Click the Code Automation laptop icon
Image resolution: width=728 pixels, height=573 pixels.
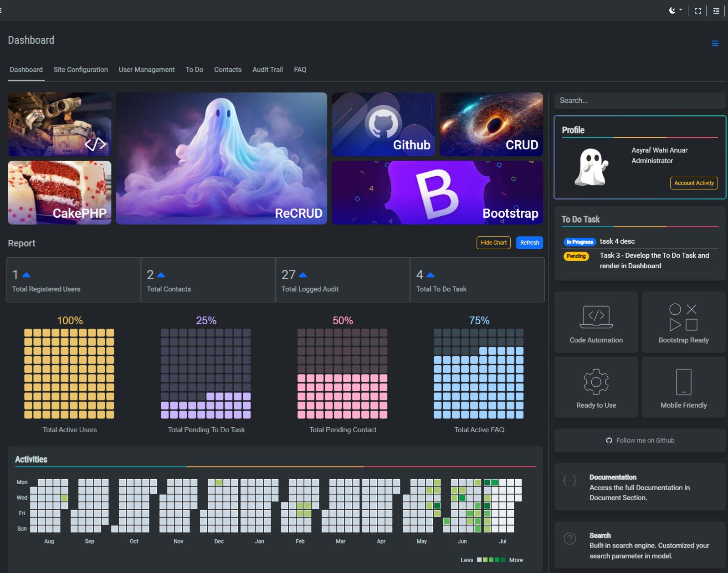pos(596,317)
